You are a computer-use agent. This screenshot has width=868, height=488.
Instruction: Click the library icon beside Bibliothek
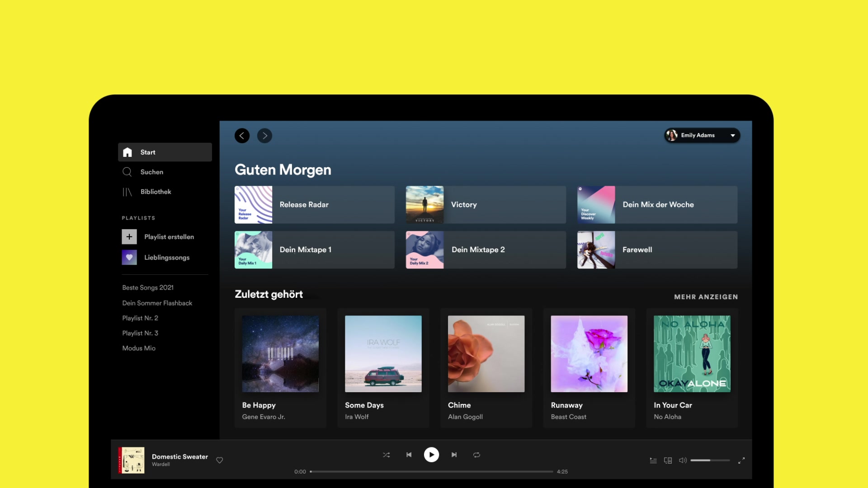[x=127, y=192]
